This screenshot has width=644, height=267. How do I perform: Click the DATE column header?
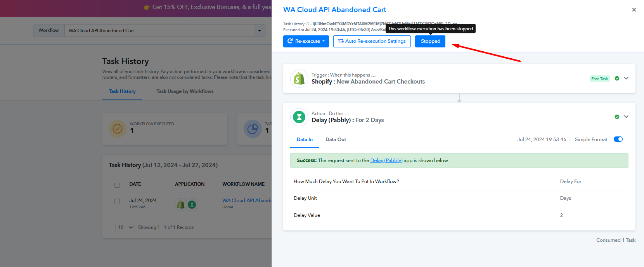(x=135, y=184)
